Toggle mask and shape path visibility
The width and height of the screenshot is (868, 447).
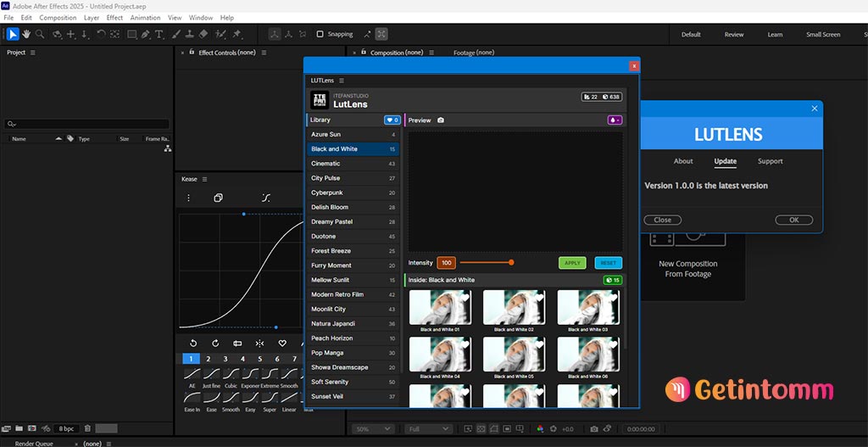494,428
